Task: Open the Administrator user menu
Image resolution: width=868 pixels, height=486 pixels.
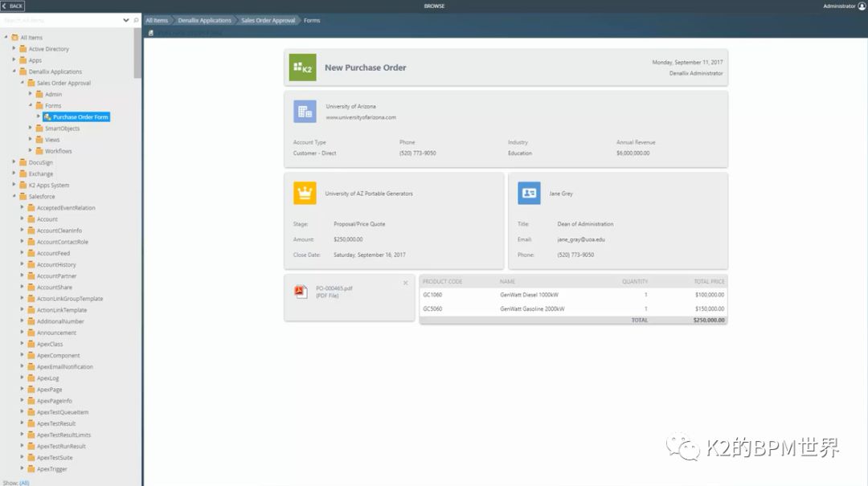Action: coord(843,6)
